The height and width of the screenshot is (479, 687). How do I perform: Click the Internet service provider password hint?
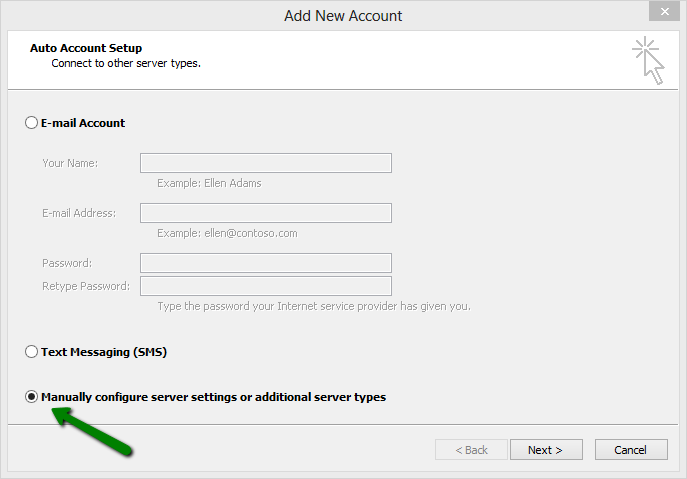[x=313, y=306]
